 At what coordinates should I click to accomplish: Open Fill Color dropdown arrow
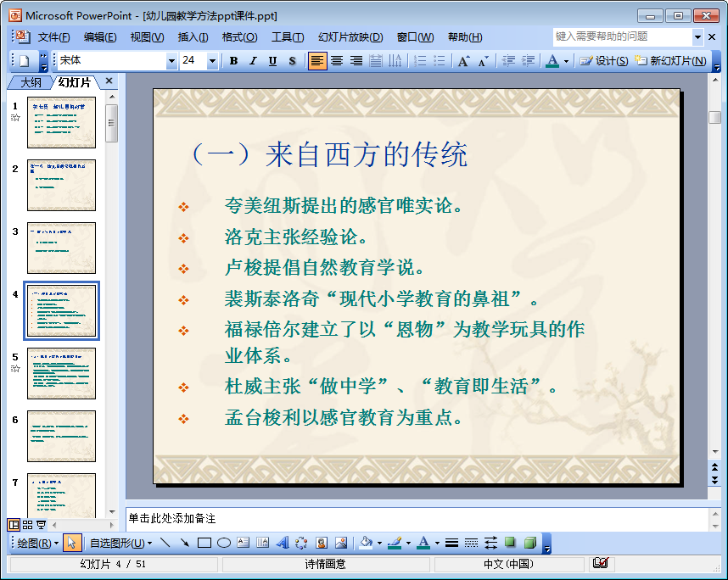tap(379, 543)
